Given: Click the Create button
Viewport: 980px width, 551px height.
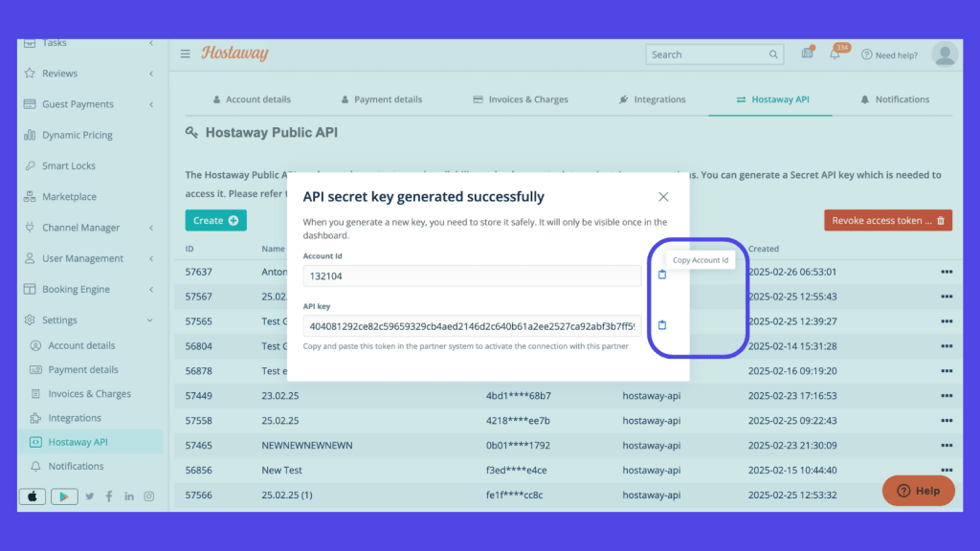Looking at the screenshot, I should click(x=215, y=221).
